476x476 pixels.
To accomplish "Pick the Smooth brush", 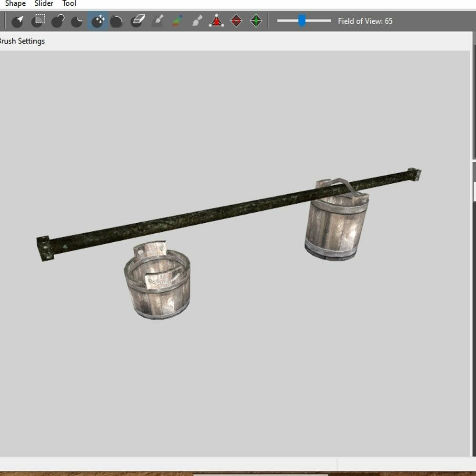I will point(117,21).
